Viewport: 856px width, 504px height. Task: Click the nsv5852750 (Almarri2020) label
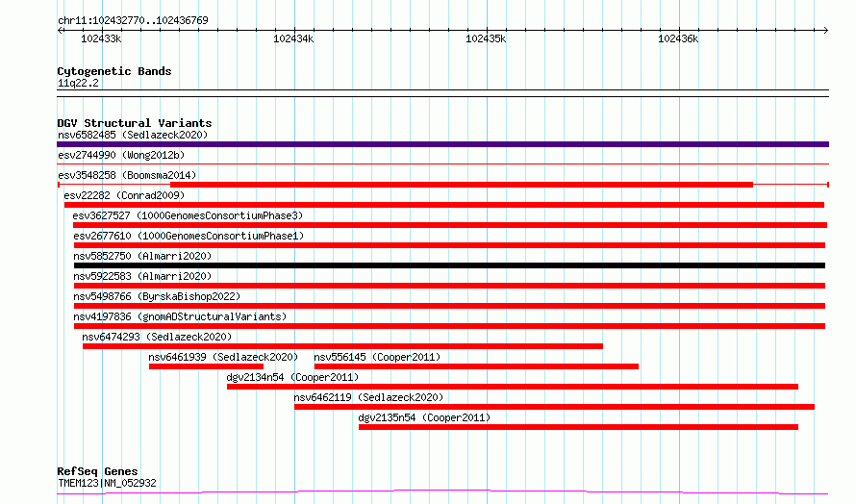(x=142, y=256)
